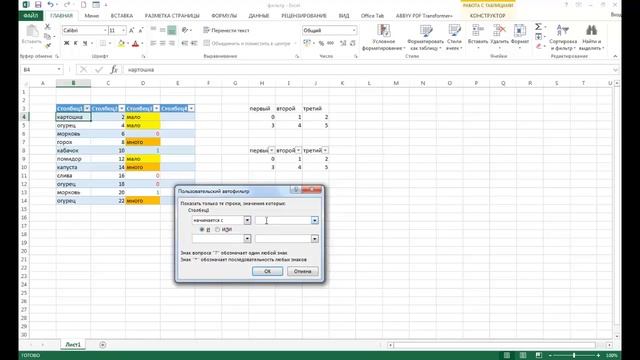
Task: Click cell containing 'кабачок'
Action: tap(73, 151)
